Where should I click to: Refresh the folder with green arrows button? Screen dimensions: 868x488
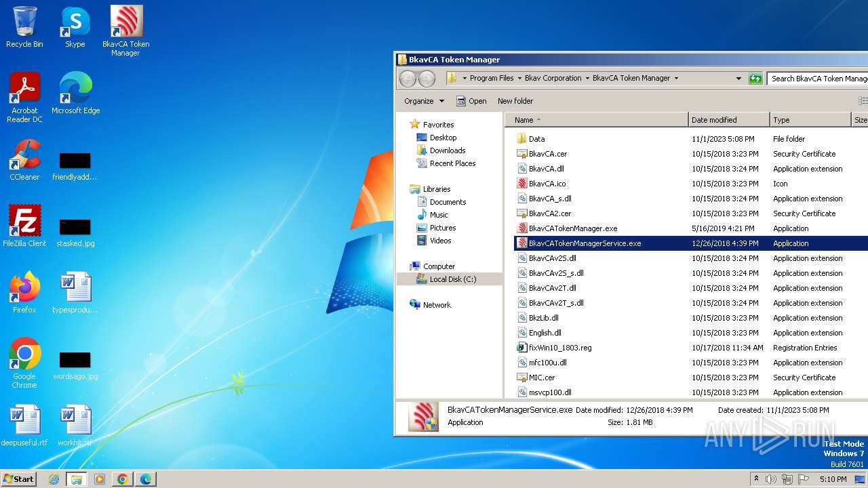pos(755,79)
